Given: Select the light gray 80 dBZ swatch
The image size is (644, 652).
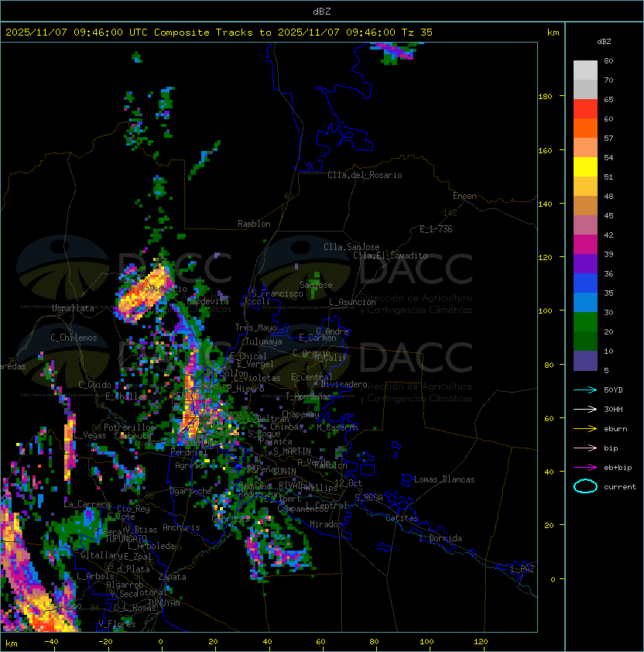Looking at the screenshot, I should tap(585, 70).
